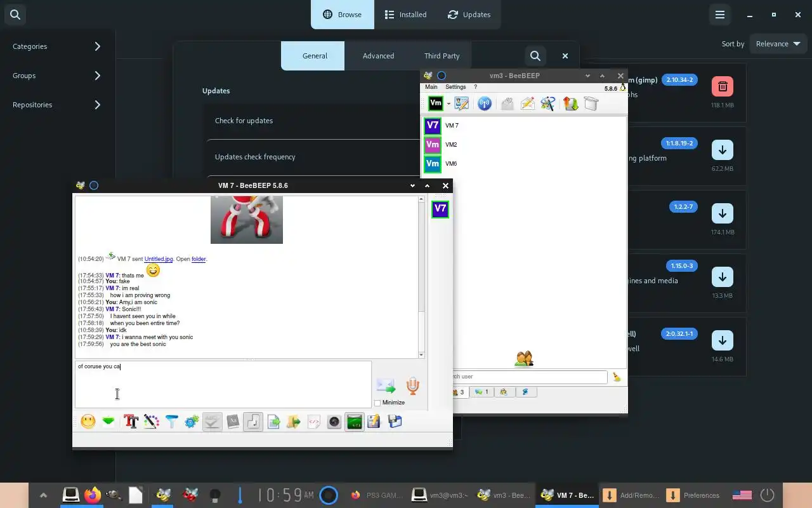Screen dimensions: 812x508
Task: Switch to the Updates tab in package manager
Action: (469, 15)
